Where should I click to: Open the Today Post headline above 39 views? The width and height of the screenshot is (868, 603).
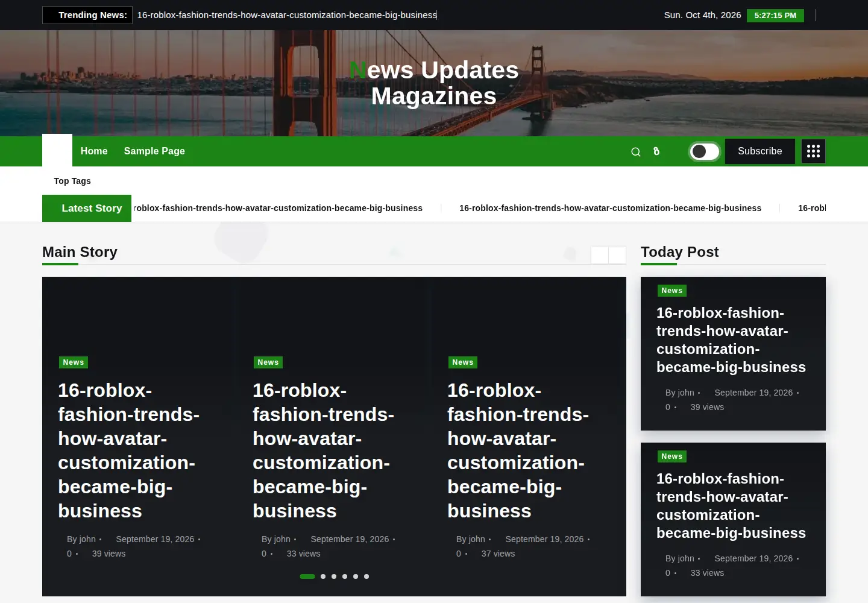[731, 340]
